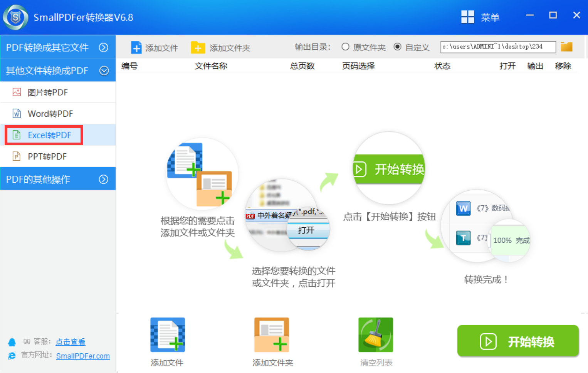Screen dimensions: 588x373
Task: Click the 清空列表 broom icon
Action: click(376, 334)
